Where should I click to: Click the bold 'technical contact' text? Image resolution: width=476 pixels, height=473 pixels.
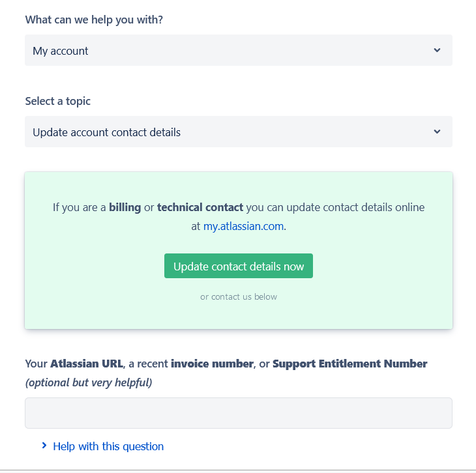(200, 207)
